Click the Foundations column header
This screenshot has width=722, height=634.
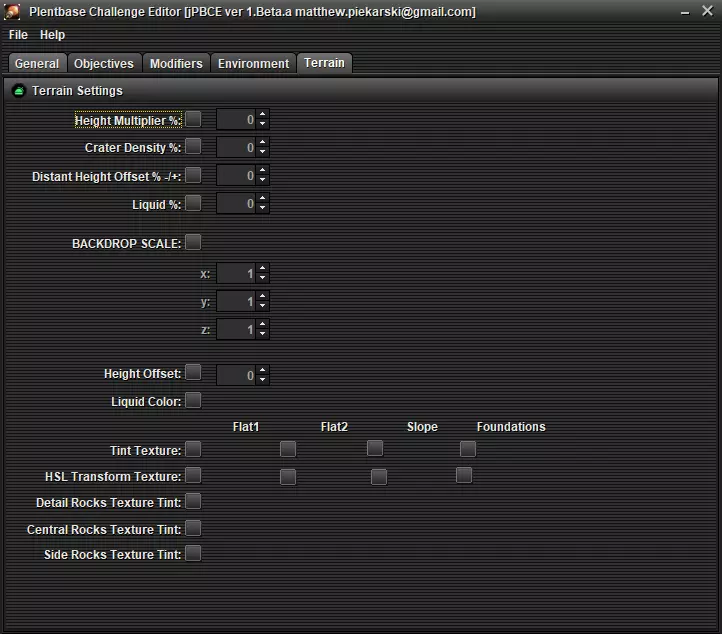(x=511, y=427)
